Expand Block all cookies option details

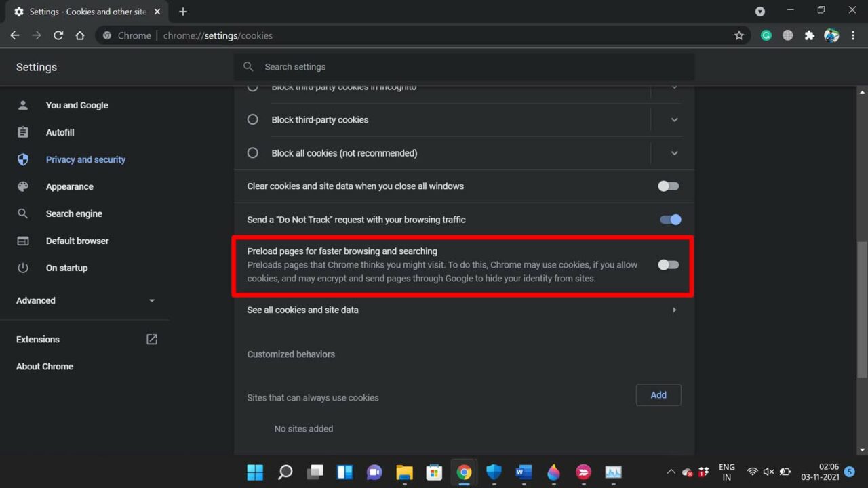click(x=674, y=153)
